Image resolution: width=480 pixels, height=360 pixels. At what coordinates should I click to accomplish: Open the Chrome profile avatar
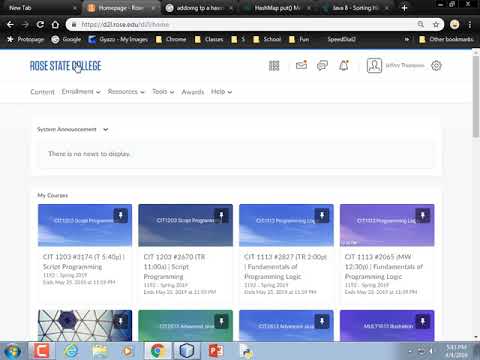(454, 24)
